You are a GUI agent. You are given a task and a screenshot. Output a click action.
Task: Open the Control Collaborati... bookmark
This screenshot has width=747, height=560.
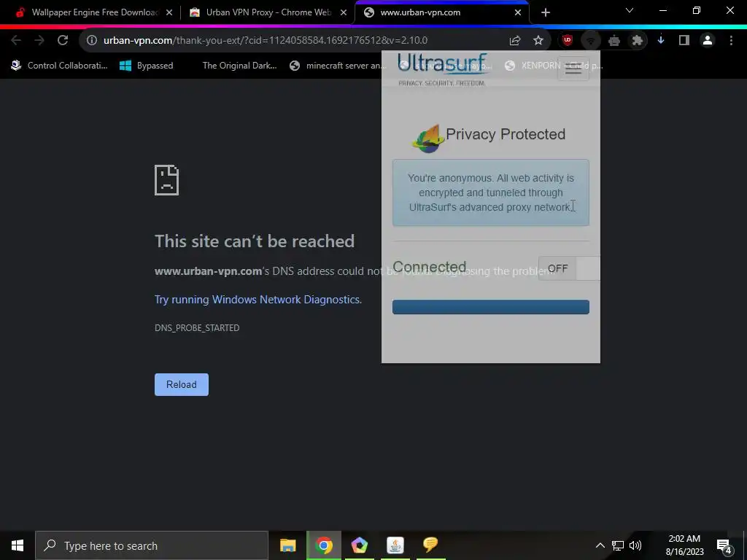pos(60,66)
